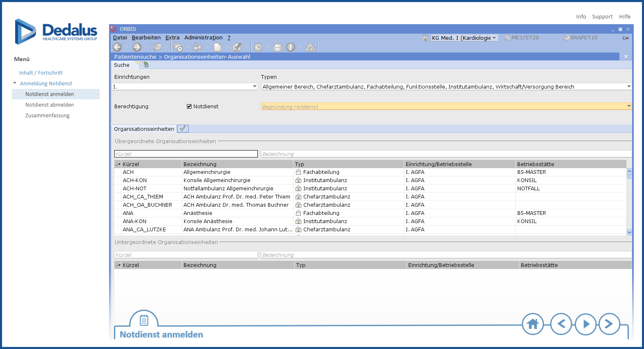Click the stopwatch toolbar icon
The height and width of the screenshot is (349, 644).
[x=258, y=47]
